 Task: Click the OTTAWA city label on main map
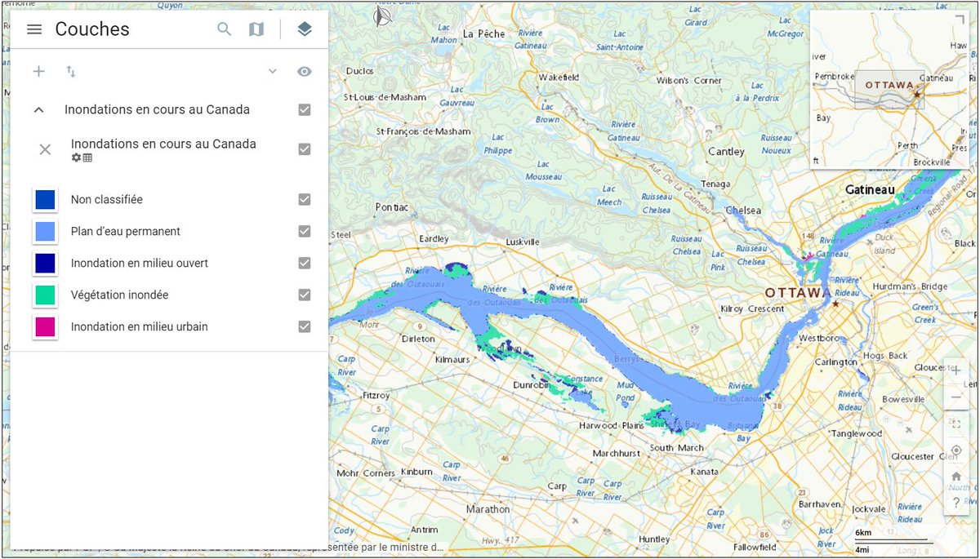pyautogui.click(x=798, y=292)
